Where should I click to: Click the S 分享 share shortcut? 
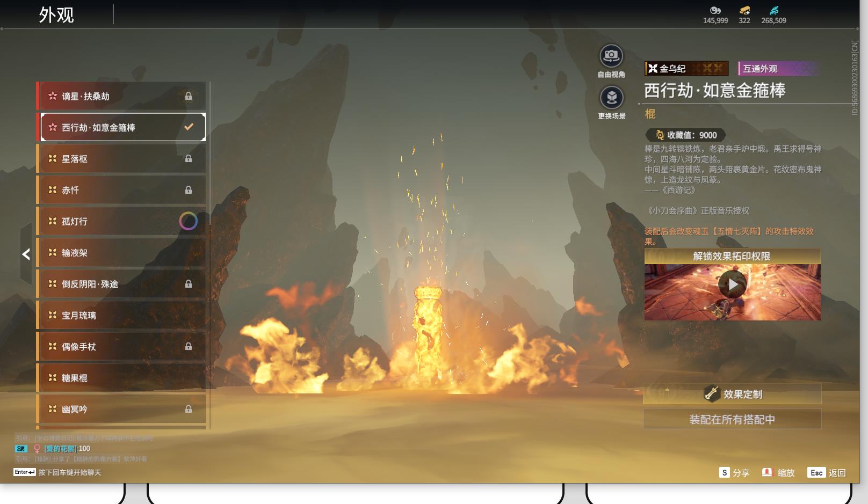click(734, 473)
